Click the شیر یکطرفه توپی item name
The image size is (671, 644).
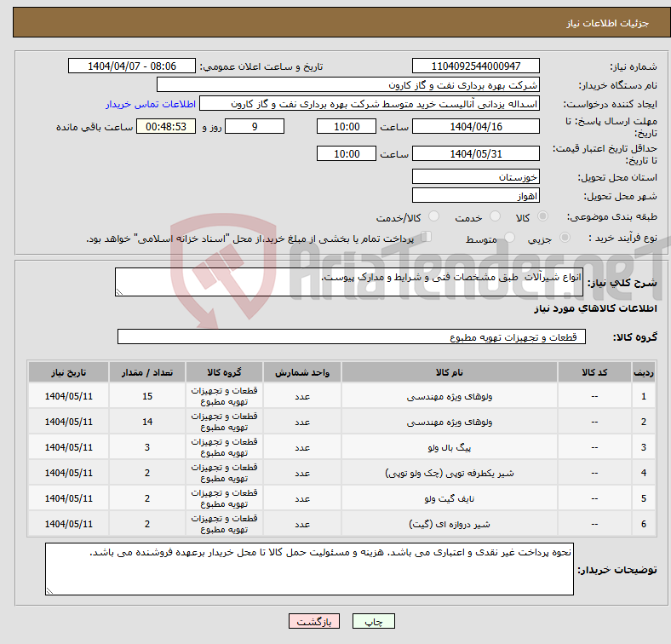(450, 473)
